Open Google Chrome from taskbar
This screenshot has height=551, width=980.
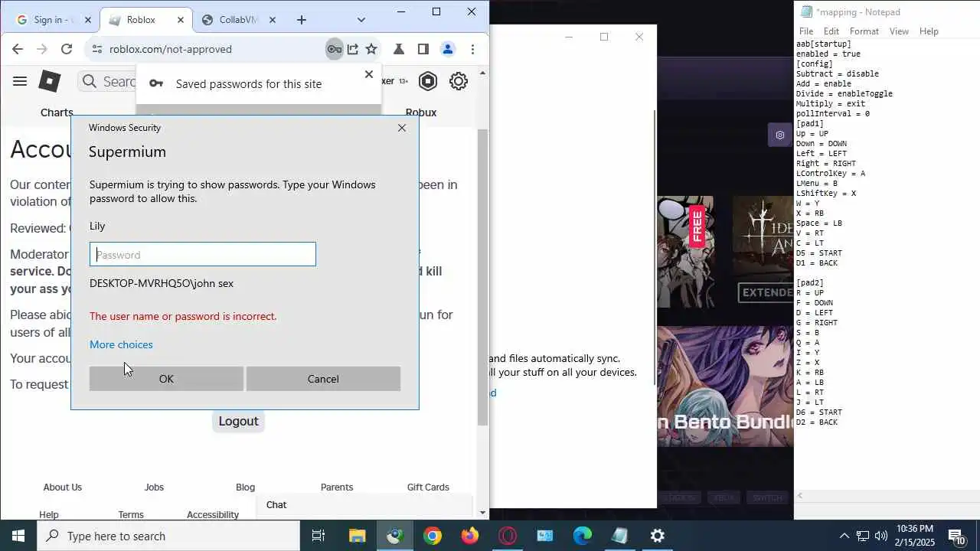pyautogui.click(x=433, y=536)
